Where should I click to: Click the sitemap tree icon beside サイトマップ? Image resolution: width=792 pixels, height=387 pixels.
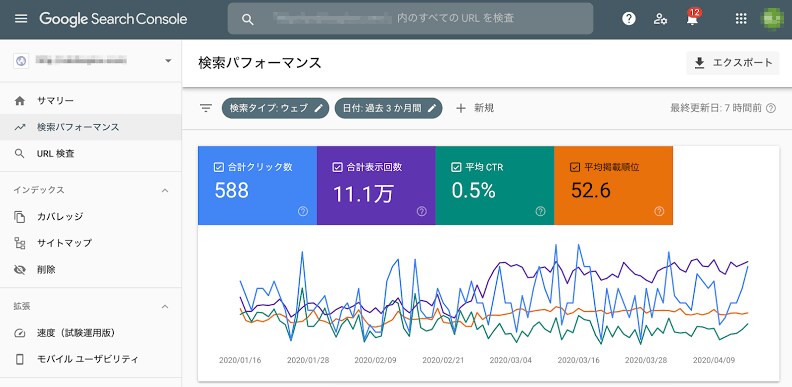[20, 243]
